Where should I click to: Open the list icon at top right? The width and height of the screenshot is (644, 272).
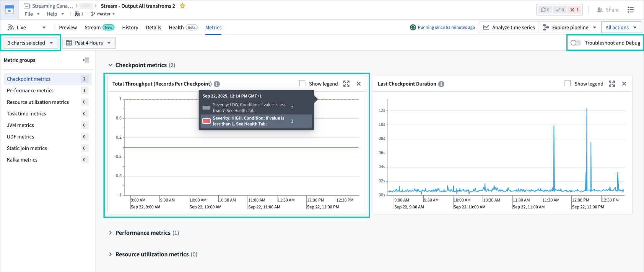tap(631, 10)
